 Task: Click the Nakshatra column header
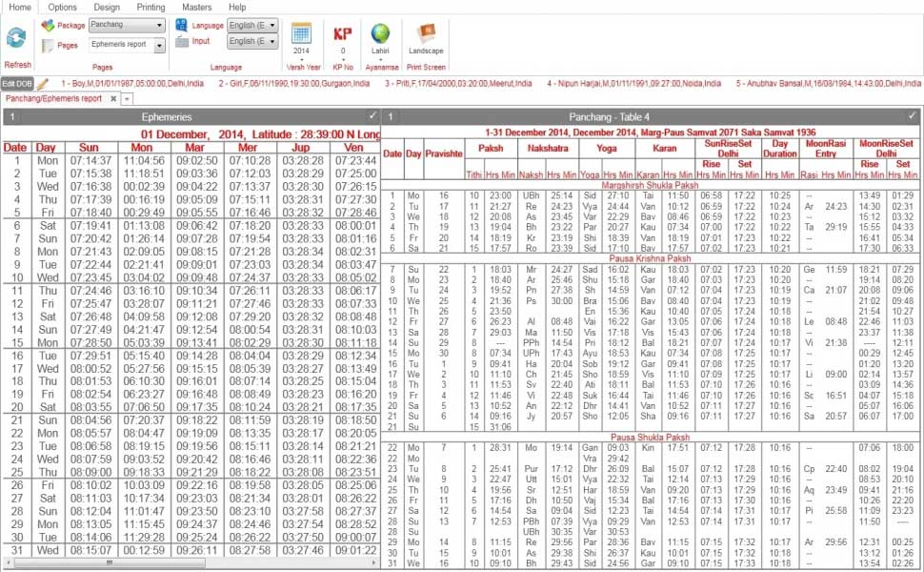tap(548, 148)
